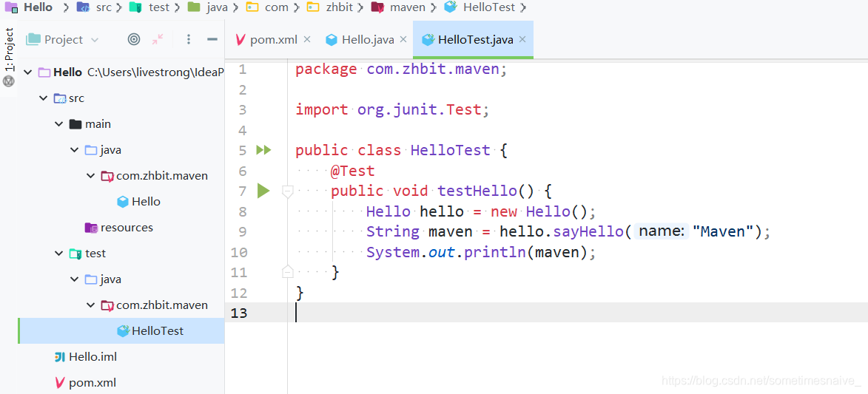Close the HelloTest.java tab
868x394 pixels.
click(x=522, y=39)
